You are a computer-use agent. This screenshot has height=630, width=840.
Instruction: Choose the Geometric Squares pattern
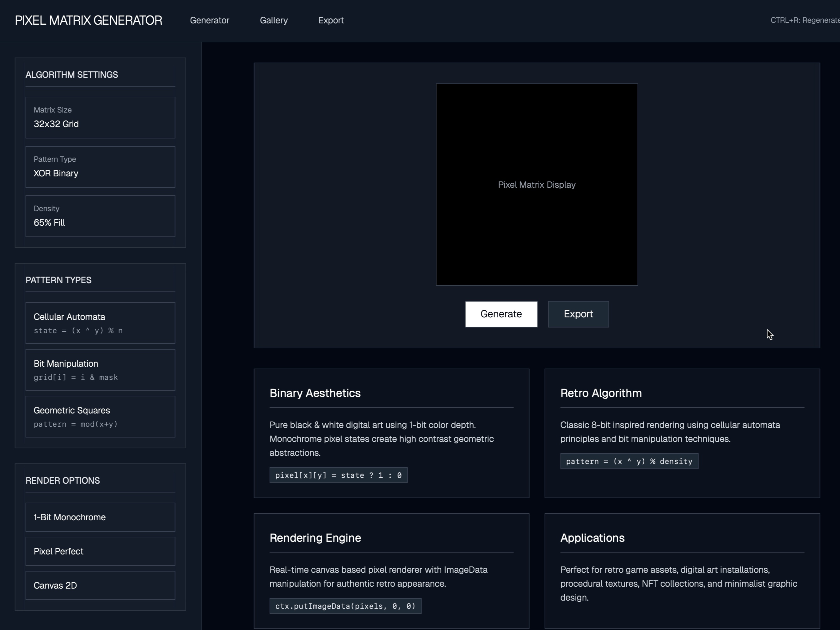100,417
